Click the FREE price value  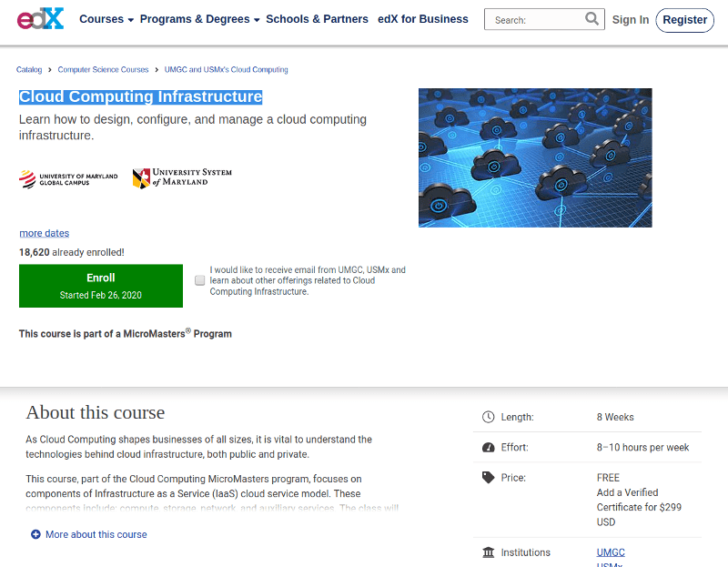point(608,478)
